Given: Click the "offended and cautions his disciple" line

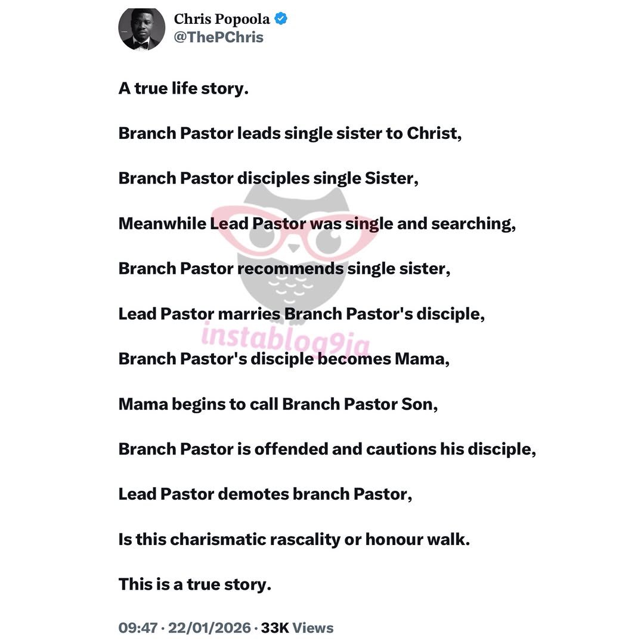Looking at the screenshot, I should [x=327, y=449].
